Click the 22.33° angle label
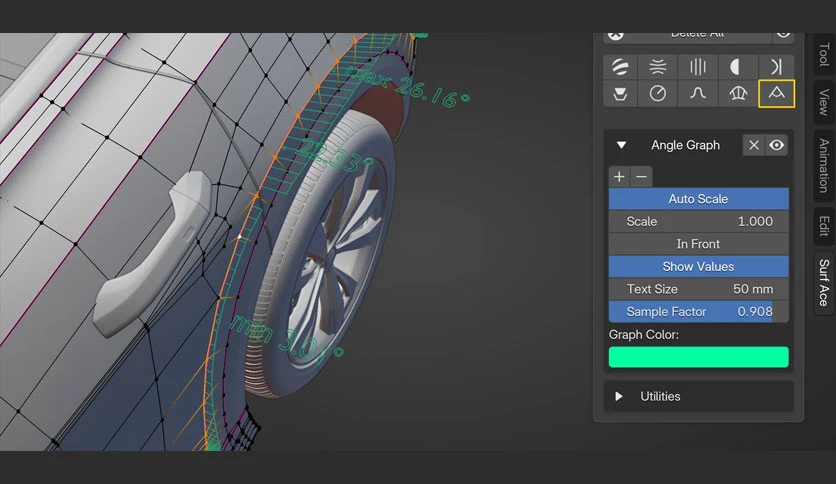Viewport: 836px width, 484px height. [334, 156]
